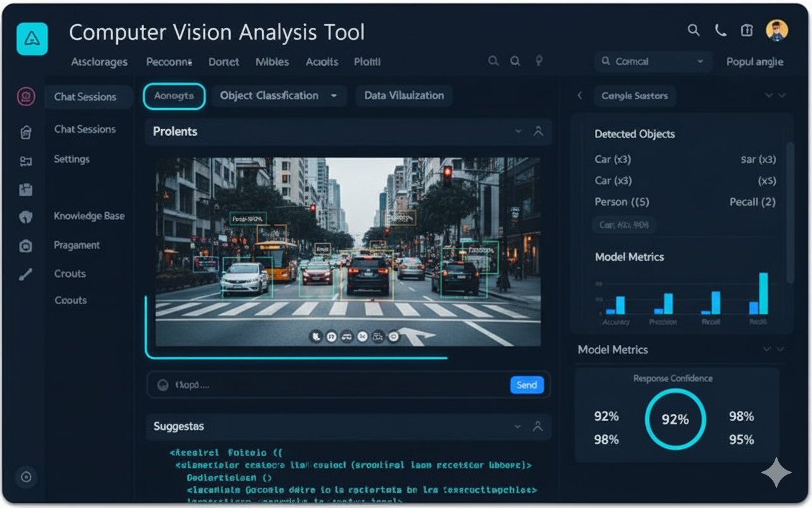Open the Peconns menu
Image resolution: width=812 pixels, height=508 pixels.
click(169, 62)
